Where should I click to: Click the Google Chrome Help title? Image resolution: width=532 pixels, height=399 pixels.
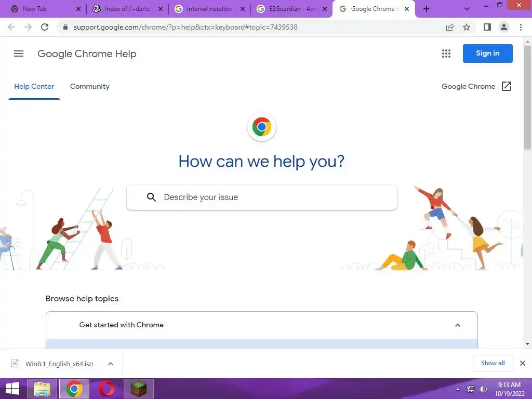pos(87,54)
